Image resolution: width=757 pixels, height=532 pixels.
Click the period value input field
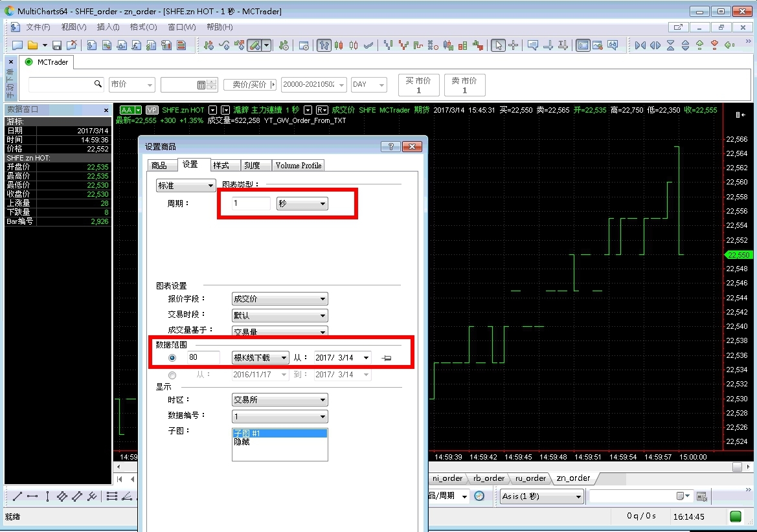coord(251,204)
